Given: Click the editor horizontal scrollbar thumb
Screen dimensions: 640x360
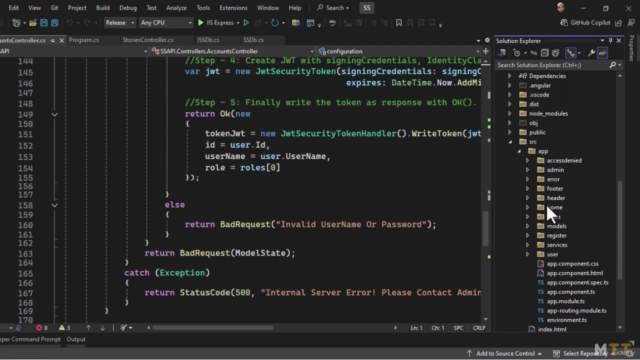Looking at the screenshot, I should click(213, 328).
